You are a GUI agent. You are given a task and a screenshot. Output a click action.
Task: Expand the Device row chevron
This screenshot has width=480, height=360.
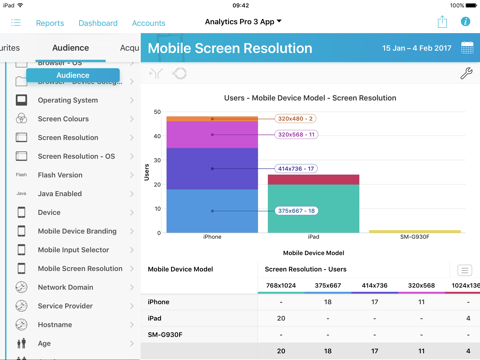pyautogui.click(x=132, y=212)
